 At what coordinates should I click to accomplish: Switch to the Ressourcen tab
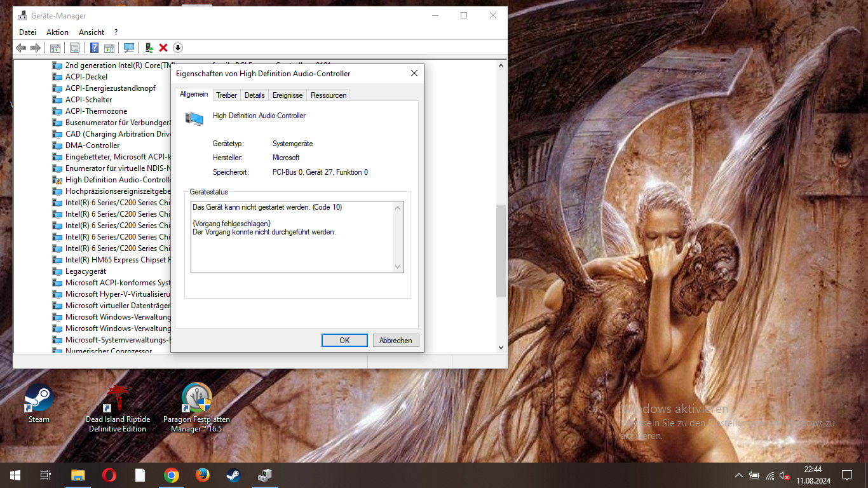[x=329, y=95]
